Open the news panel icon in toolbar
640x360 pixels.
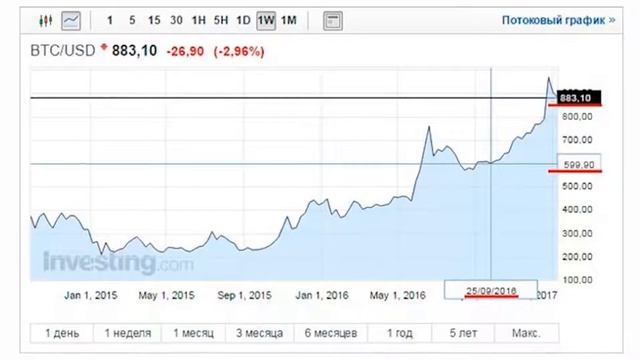tap(333, 20)
